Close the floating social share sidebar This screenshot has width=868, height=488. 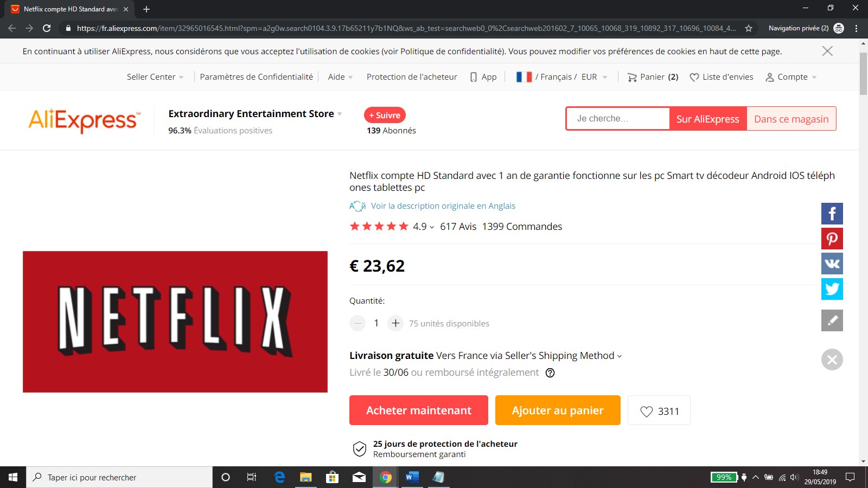click(x=832, y=359)
